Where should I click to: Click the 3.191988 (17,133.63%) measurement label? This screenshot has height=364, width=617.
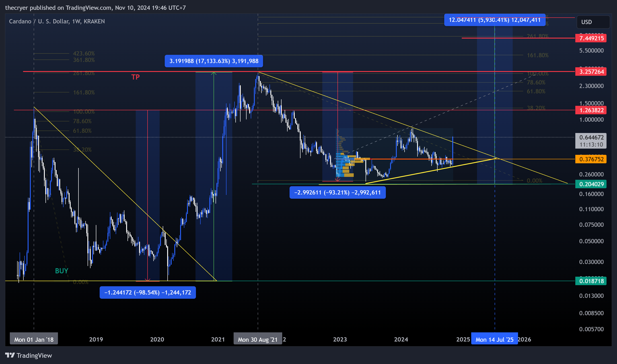(x=214, y=61)
